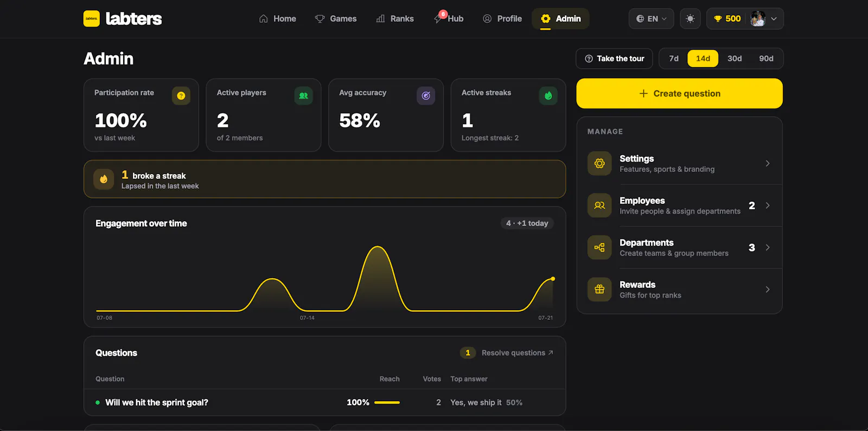Select the Admin tab
This screenshot has height=431, width=868.
pos(561,18)
